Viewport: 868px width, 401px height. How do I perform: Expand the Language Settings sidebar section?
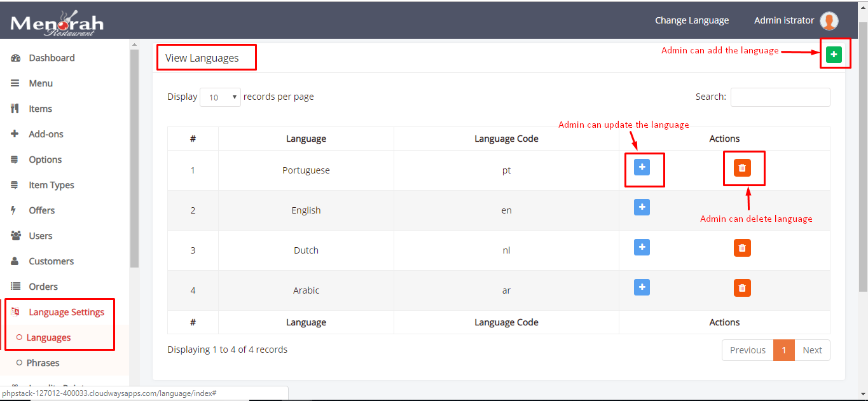click(x=66, y=312)
